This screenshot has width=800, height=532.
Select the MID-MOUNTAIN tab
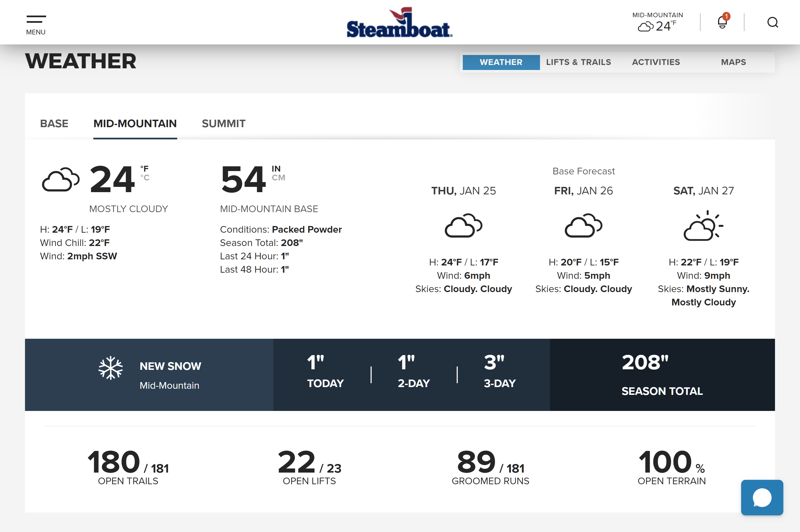click(x=135, y=124)
